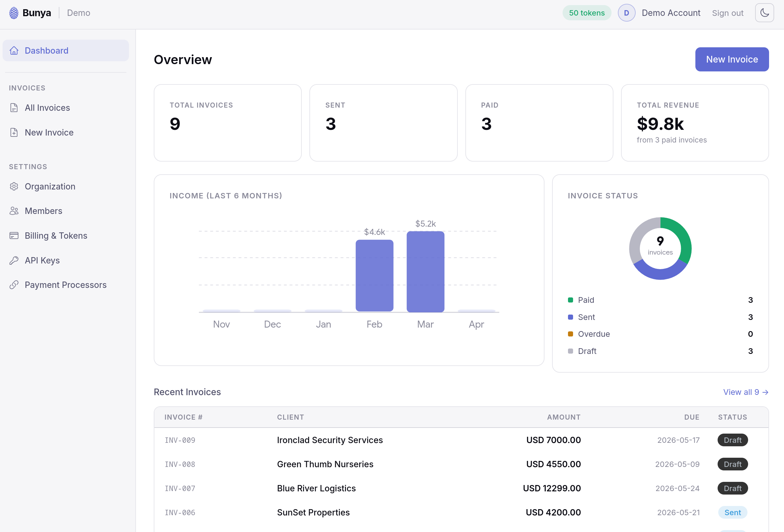Open the 50 tokens badge
The image size is (784, 532).
click(587, 13)
